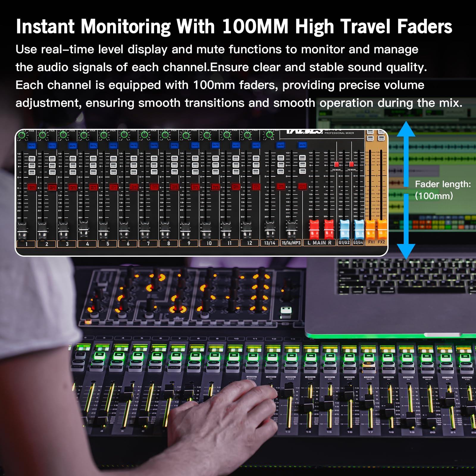476x476 pixels.
Task: Toggle the TO MAIN switch for G3/G4
Action: click(x=351, y=164)
